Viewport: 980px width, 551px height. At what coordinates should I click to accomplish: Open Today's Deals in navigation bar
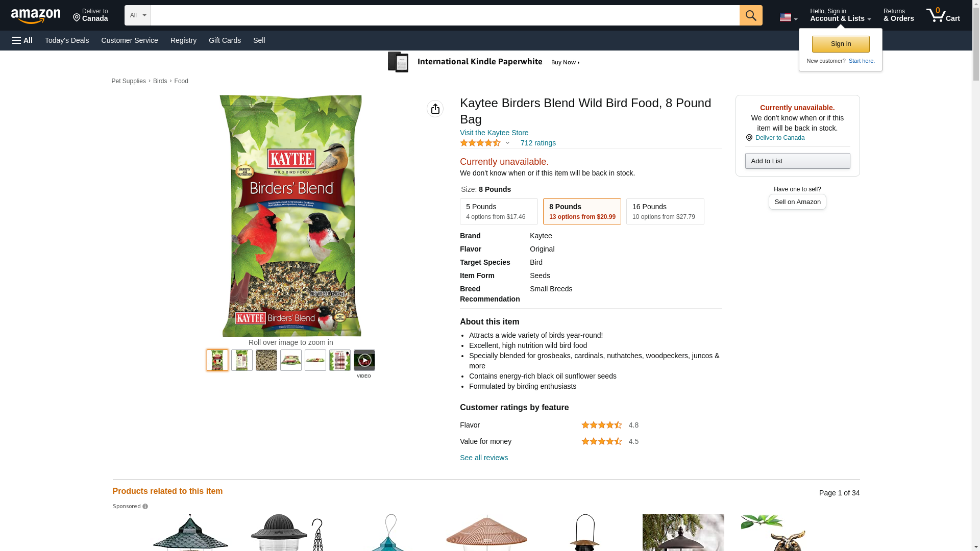tap(67, 40)
